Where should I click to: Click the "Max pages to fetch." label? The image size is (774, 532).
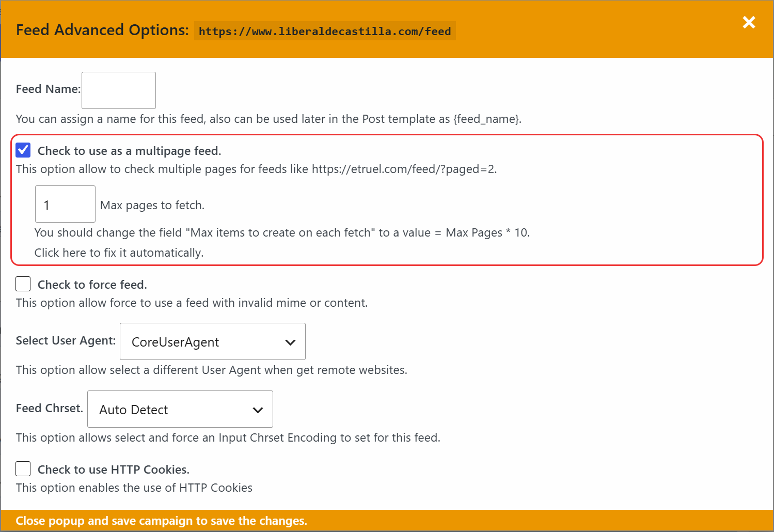(152, 205)
